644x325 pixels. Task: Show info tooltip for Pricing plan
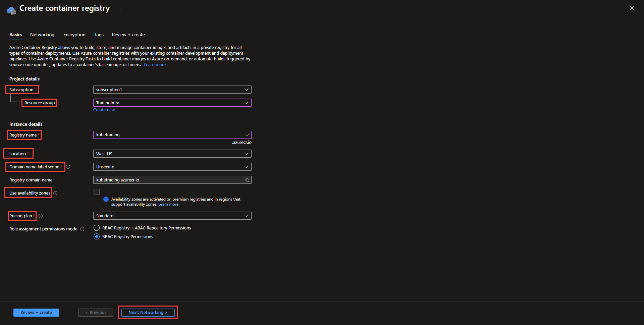[41, 216]
